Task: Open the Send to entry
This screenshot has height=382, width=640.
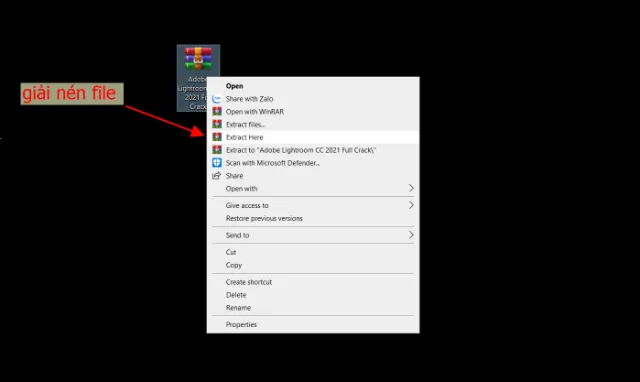Action: tap(313, 235)
